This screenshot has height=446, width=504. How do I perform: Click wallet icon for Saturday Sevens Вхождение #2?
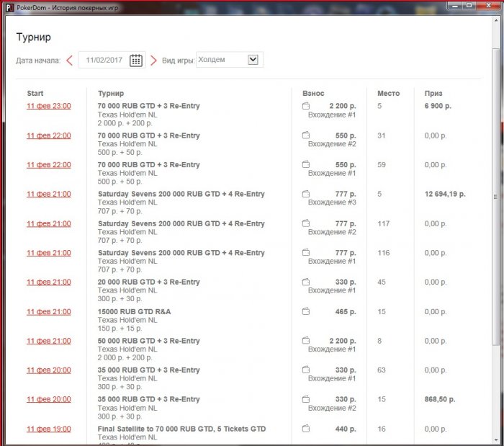[306, 223]
